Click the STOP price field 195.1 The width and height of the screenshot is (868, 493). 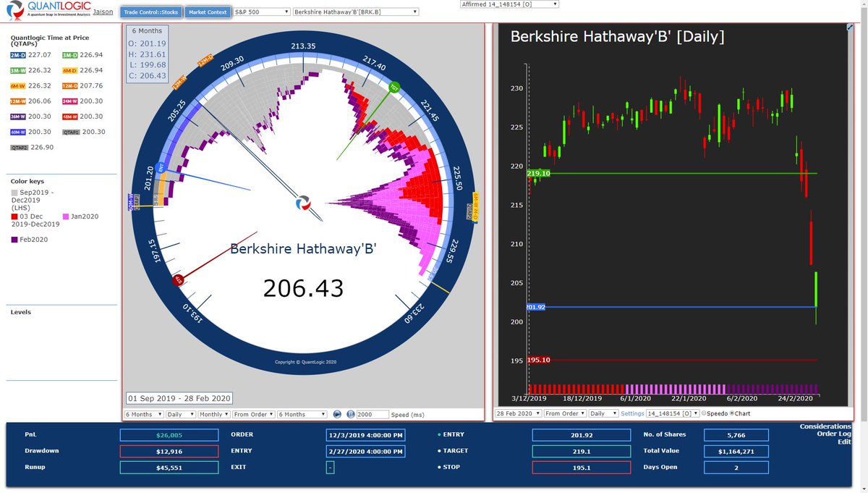(x=581, y=468)
